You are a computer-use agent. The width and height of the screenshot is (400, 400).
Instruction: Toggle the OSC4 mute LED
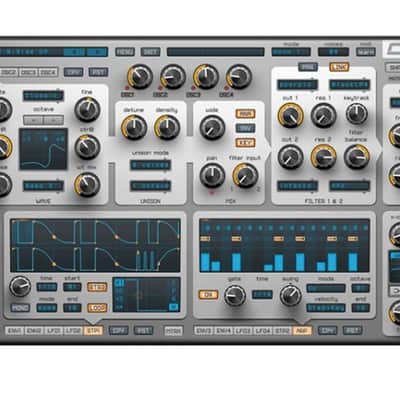(226, 88)
